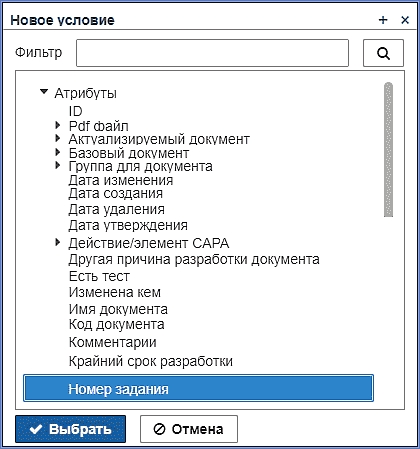
Task: Click highlighted Номер задания item
Action: click(x=198, y=388)
